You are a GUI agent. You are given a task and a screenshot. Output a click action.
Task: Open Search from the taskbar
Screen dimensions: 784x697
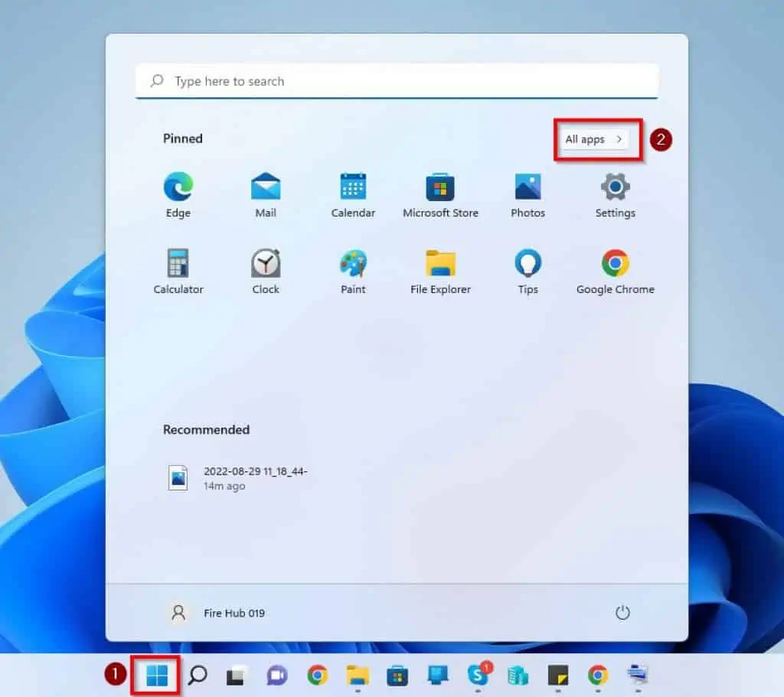point(199,676)
